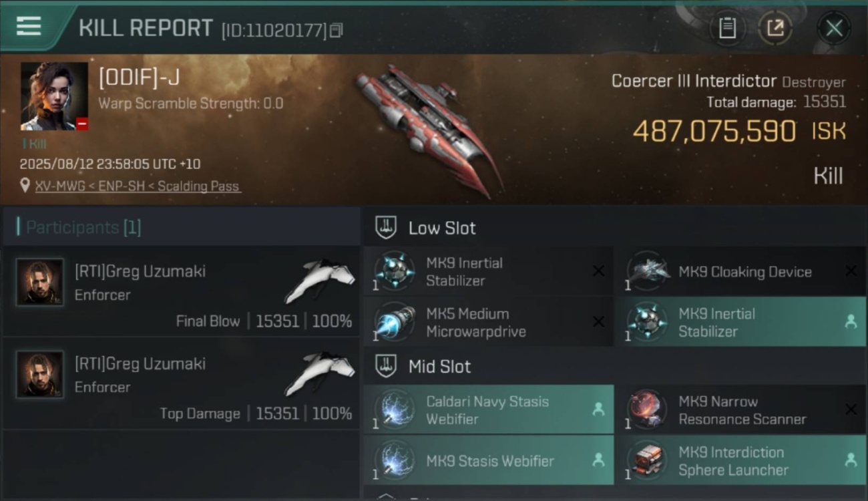Click the MK9 Narrow Resonance Scanner icon
868x501 pixels.
647,410
